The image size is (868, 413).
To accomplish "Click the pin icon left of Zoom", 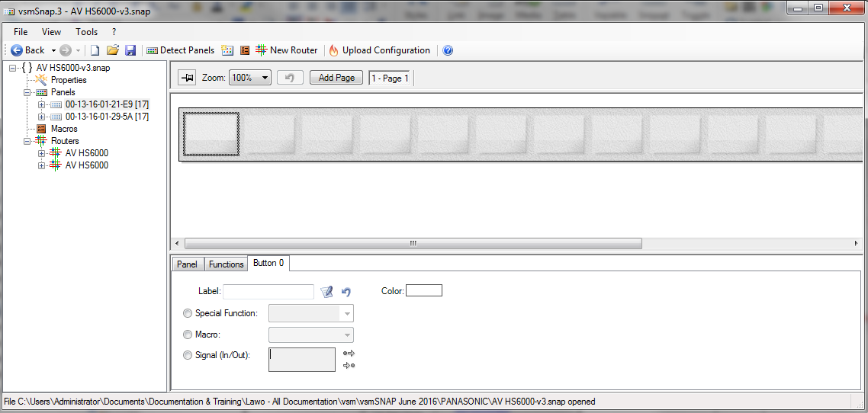I will [187, 78].
